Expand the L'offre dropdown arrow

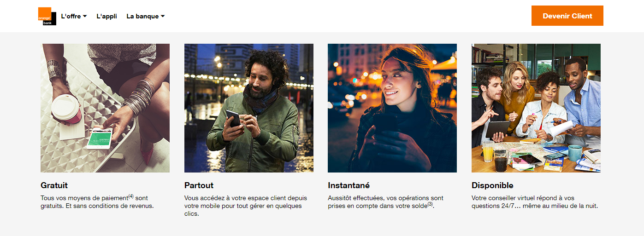[85, 17]
